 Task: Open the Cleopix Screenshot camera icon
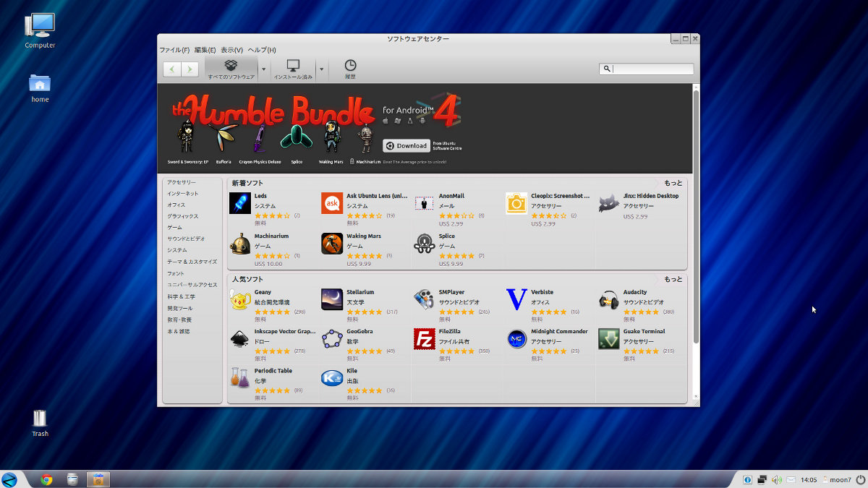(516, 204)
